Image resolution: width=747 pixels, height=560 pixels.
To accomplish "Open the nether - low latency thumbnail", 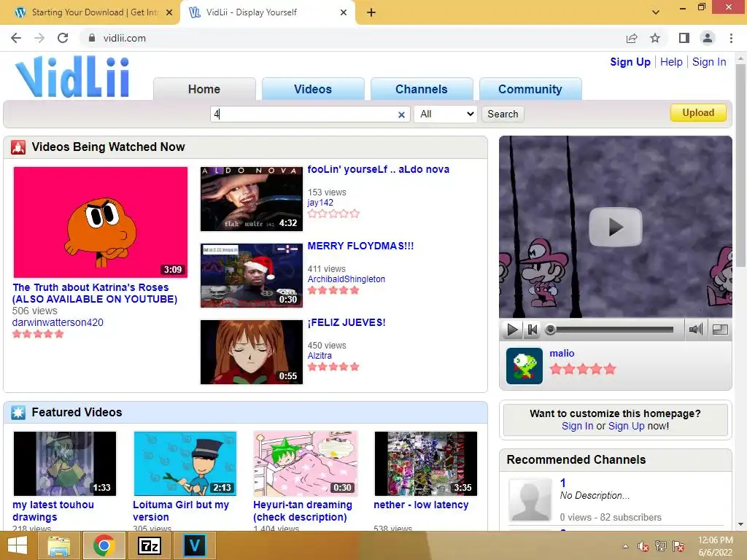I will coord(426,463).
